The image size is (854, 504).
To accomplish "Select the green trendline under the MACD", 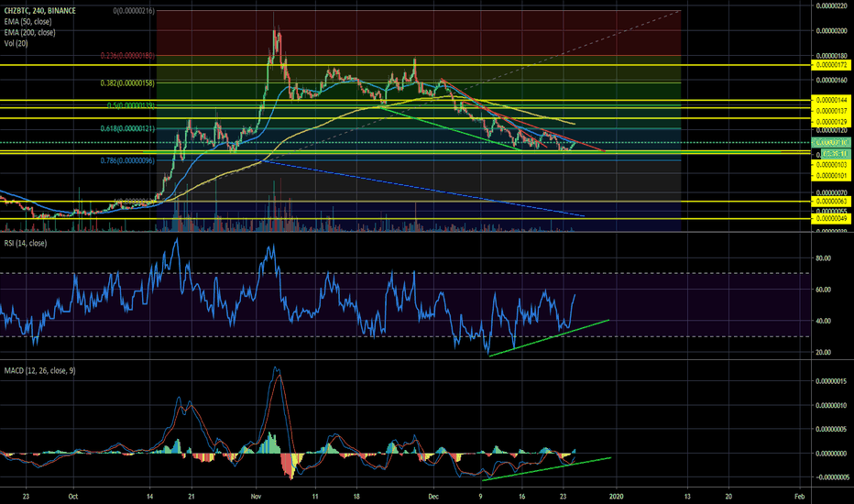I will point(547,469).
